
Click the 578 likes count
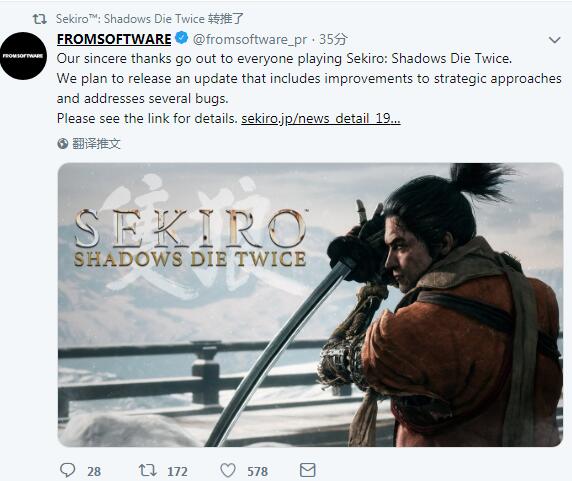click(x=257, y=472)
